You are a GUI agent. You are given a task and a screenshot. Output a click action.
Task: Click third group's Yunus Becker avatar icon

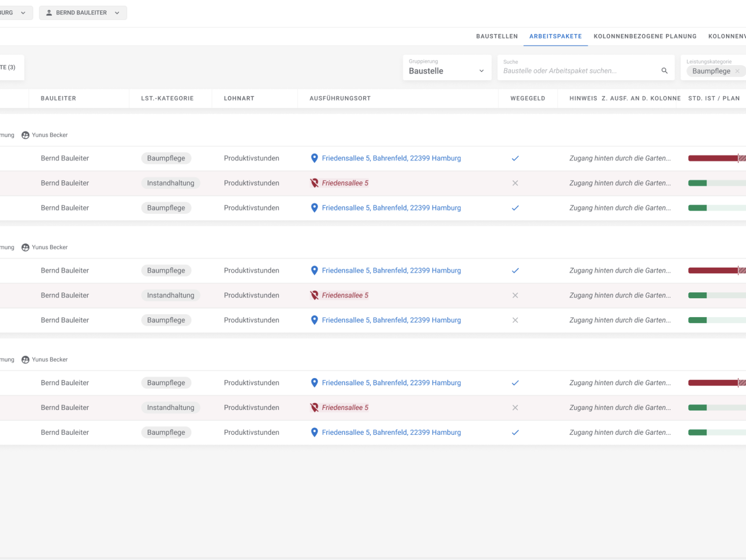coord(25,359)
